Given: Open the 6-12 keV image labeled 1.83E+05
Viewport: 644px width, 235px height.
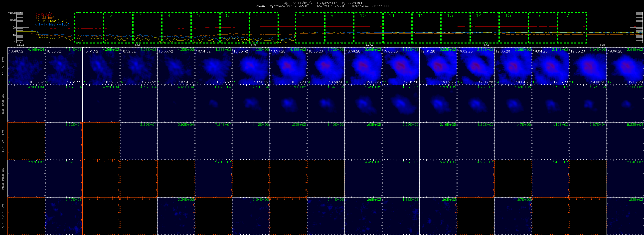Looking at the screenshot, I should coord(401,103).
